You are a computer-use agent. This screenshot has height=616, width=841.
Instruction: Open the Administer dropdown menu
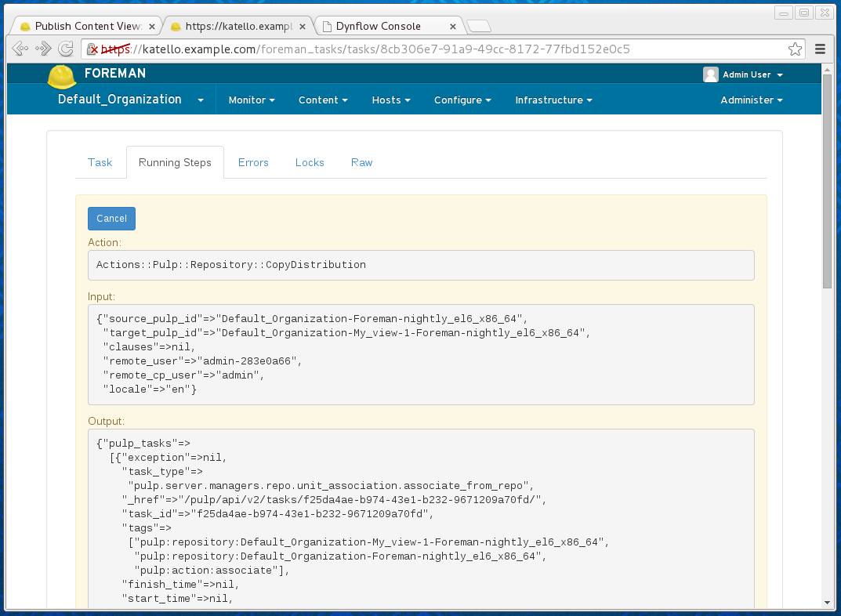[752, 100]
